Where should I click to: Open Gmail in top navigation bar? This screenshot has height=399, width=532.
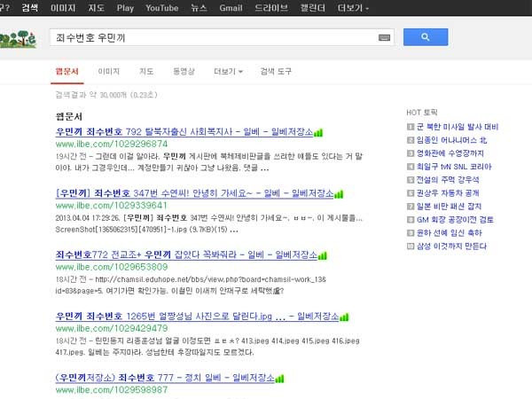tap(231, 8)
